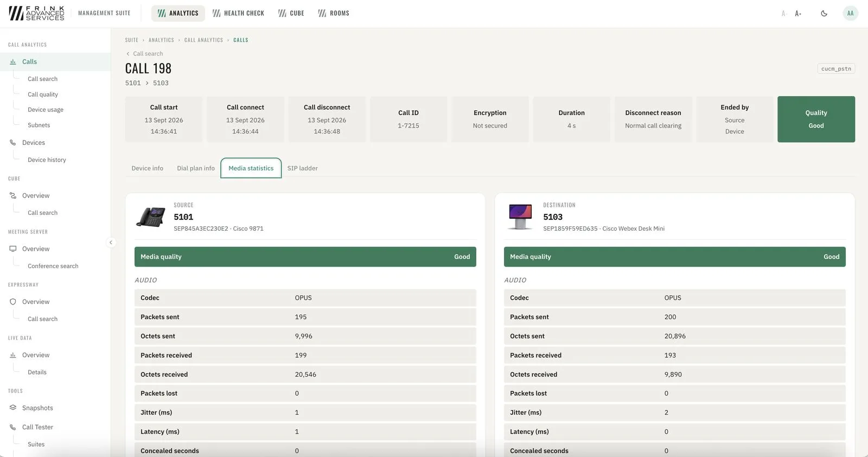868x457 pixels.
Task: Click the Expressway Overview shield icon
Action: [13, 302]
